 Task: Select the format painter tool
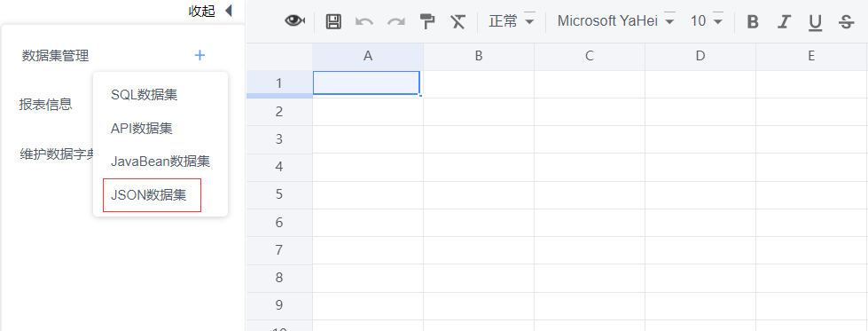point(427,21)
